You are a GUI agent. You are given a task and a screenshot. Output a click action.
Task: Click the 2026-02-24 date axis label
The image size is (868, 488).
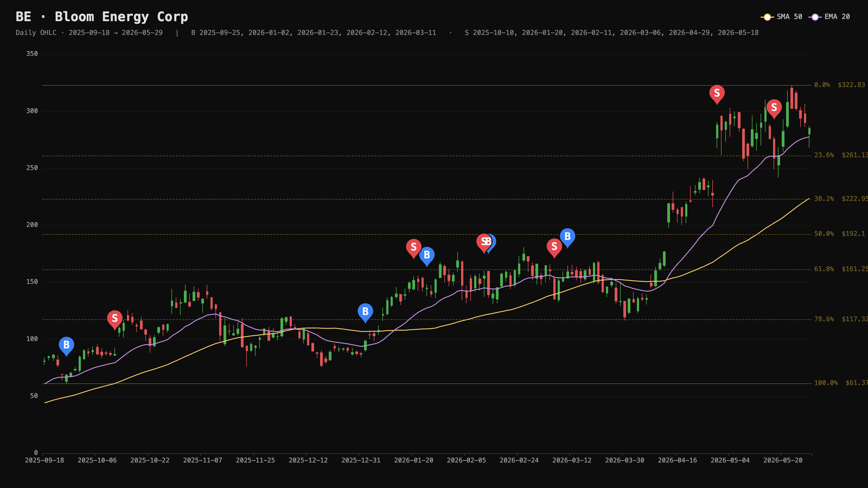tap(519, 460)
